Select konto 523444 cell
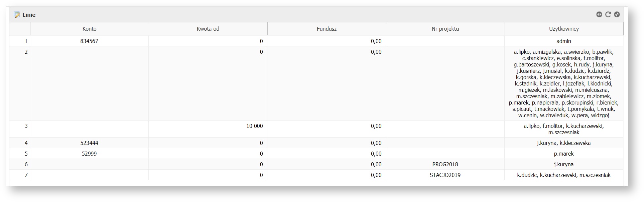 [x=89, y=143]
